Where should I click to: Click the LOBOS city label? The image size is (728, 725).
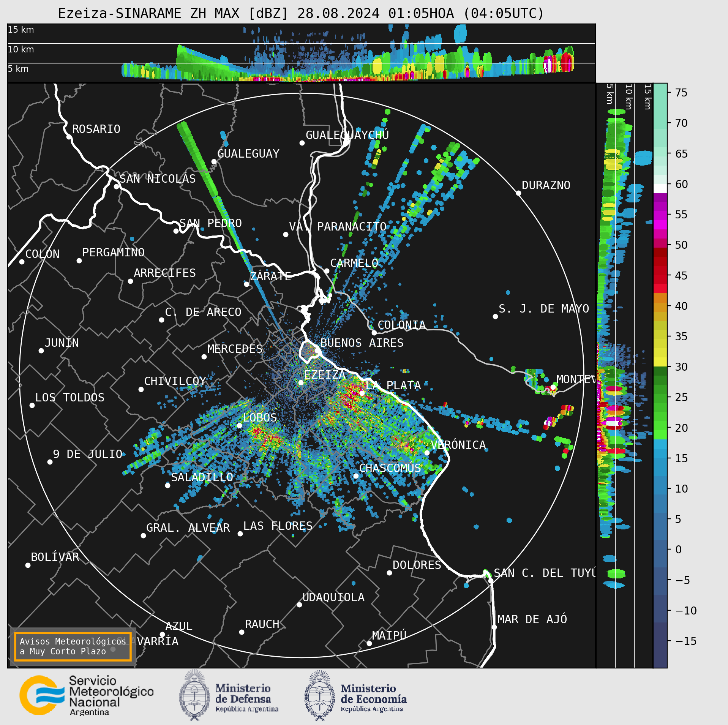260,418
